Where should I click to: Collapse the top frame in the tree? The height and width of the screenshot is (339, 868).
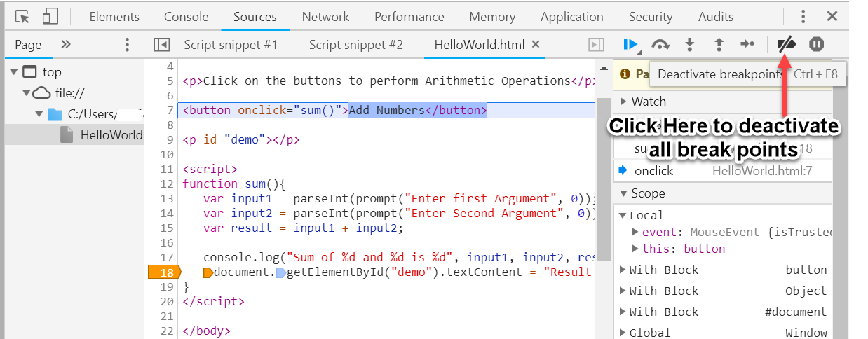[x=13, y=72]
